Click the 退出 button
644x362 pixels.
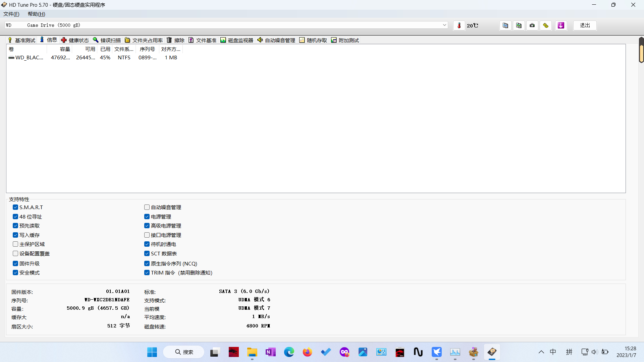[x=585, y=25]
